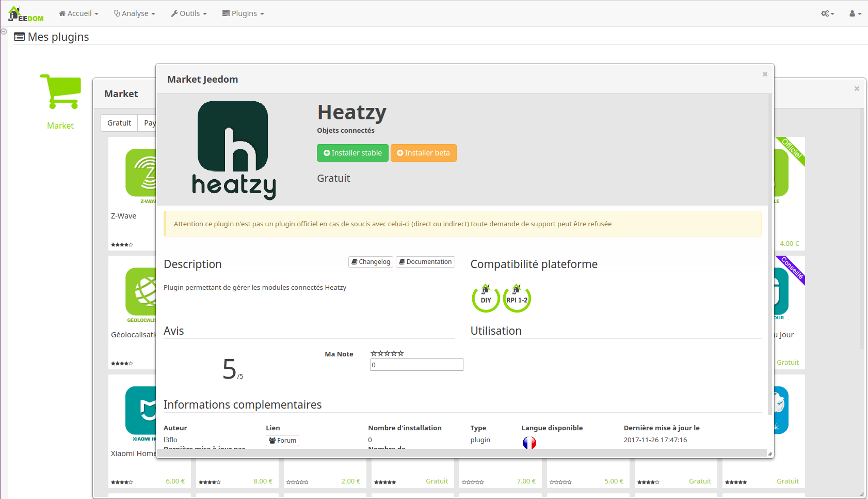Click the author name l3flo
Screen dimensions: 868x499
pyautogui.click(x=170, y=440)
